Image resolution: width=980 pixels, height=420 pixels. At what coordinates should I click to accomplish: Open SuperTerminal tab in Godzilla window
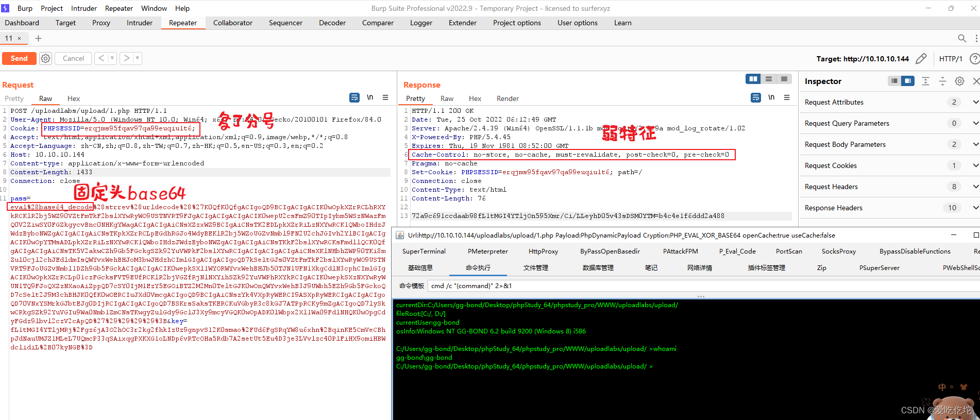click(424, 251)
